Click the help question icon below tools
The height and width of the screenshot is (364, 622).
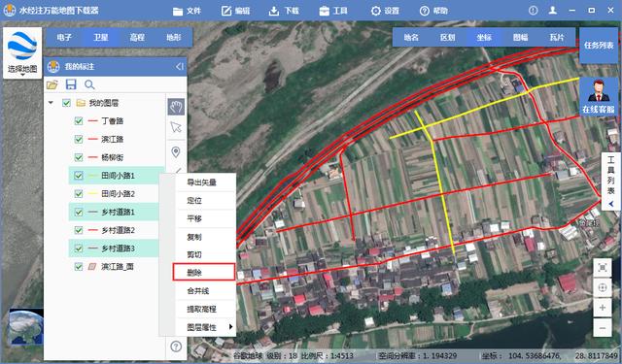click(176, 347)
